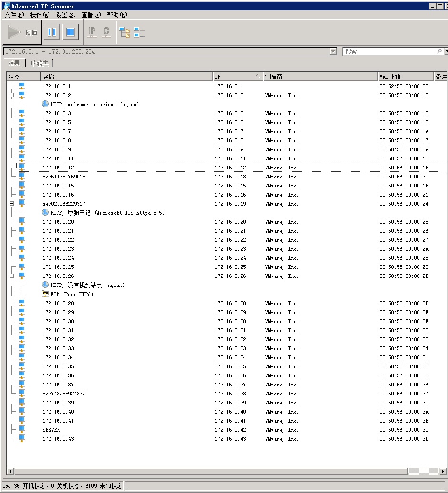Collapse the 172.16.0.2 tree node

pyautogui.click(x=11, y=95)
